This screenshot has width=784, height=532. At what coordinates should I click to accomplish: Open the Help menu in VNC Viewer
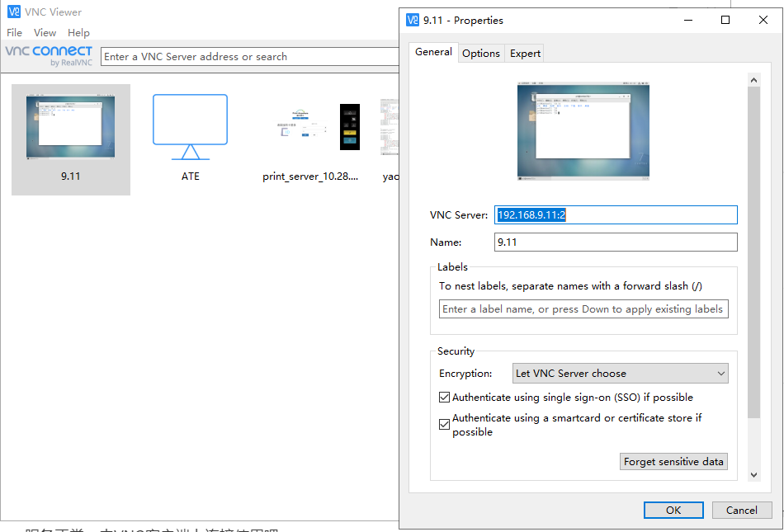[x=78, y=32]
